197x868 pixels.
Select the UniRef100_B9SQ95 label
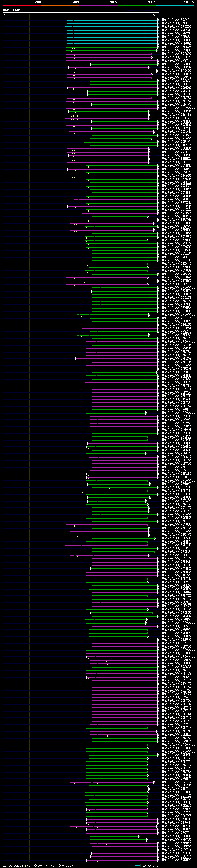pos(177,50)
